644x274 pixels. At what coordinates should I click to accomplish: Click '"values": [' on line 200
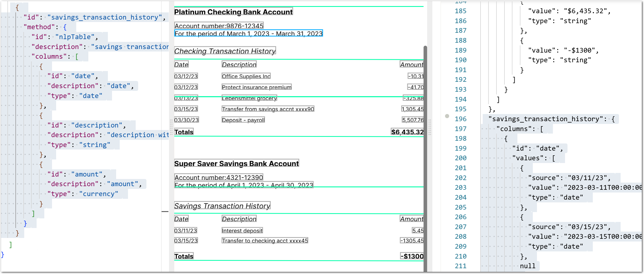(534, 158)
